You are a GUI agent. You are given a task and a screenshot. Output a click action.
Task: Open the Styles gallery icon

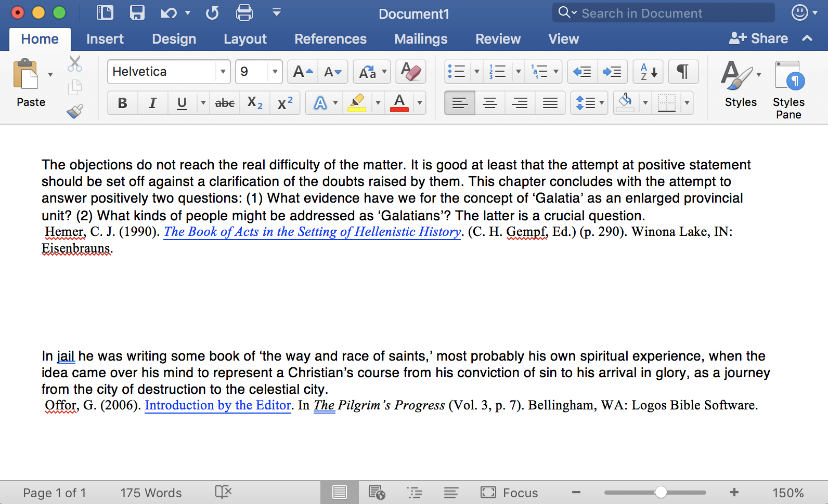click(x=736, y=75)
